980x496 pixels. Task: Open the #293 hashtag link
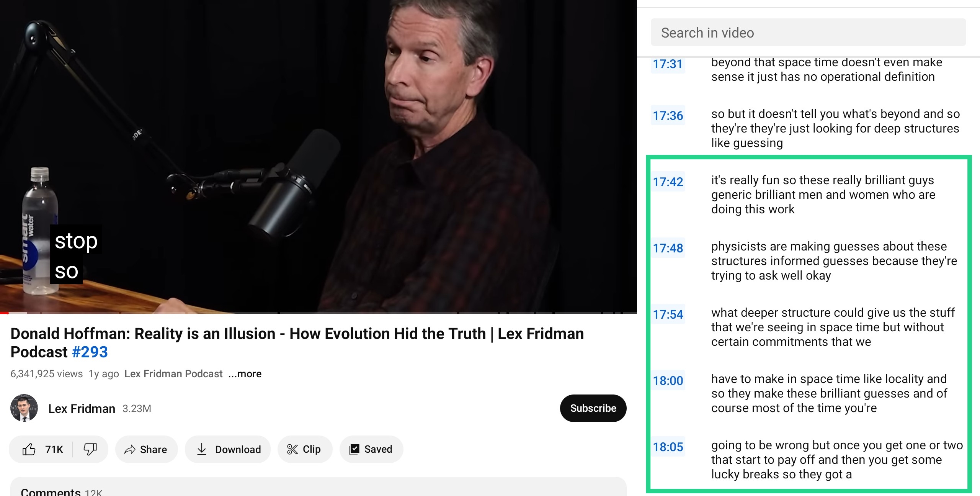point(90,352)
